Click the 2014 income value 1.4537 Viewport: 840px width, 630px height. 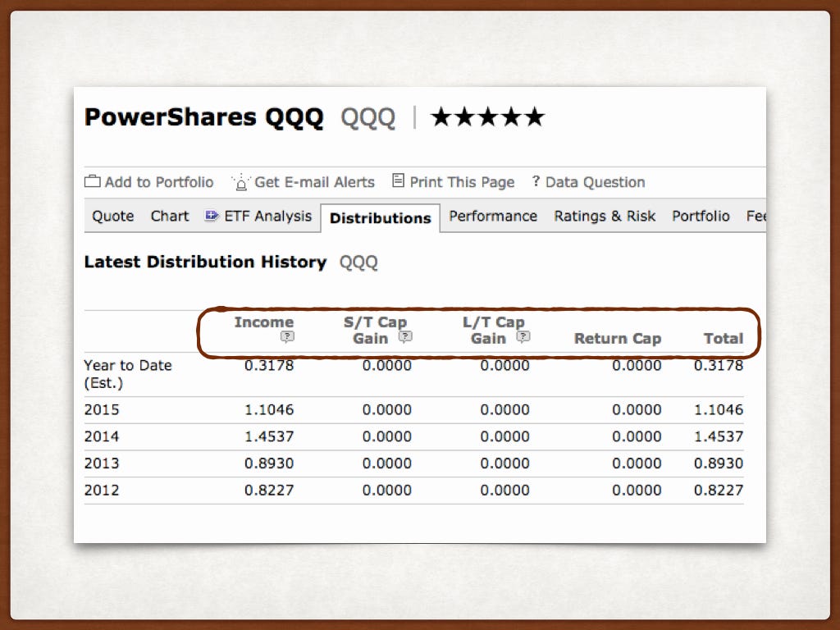(x=269, y=436)
